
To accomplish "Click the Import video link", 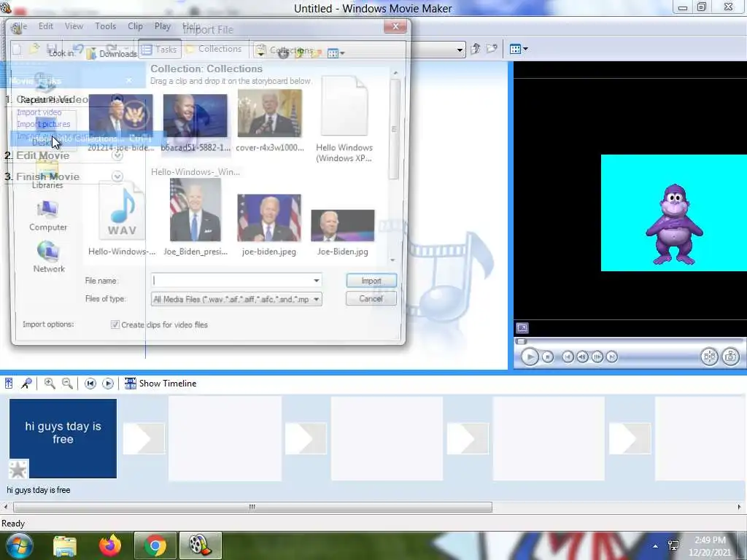I will [x=39, y=112].
